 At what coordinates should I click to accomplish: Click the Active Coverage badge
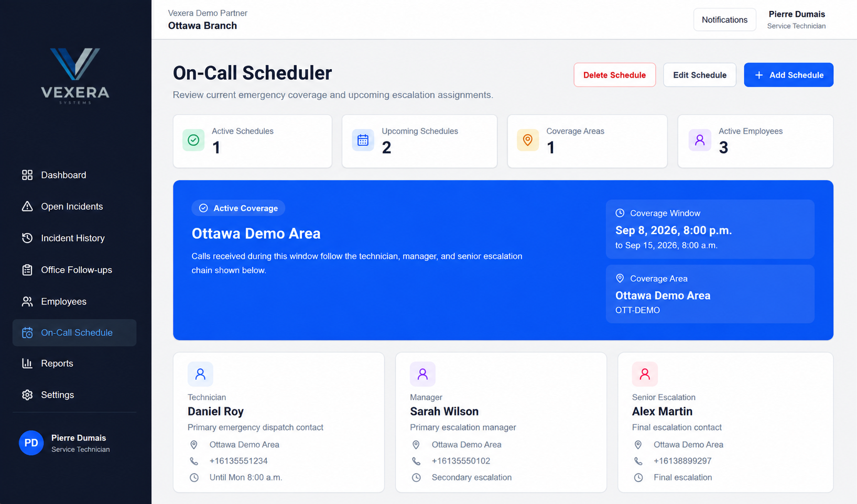pos(238,208)
